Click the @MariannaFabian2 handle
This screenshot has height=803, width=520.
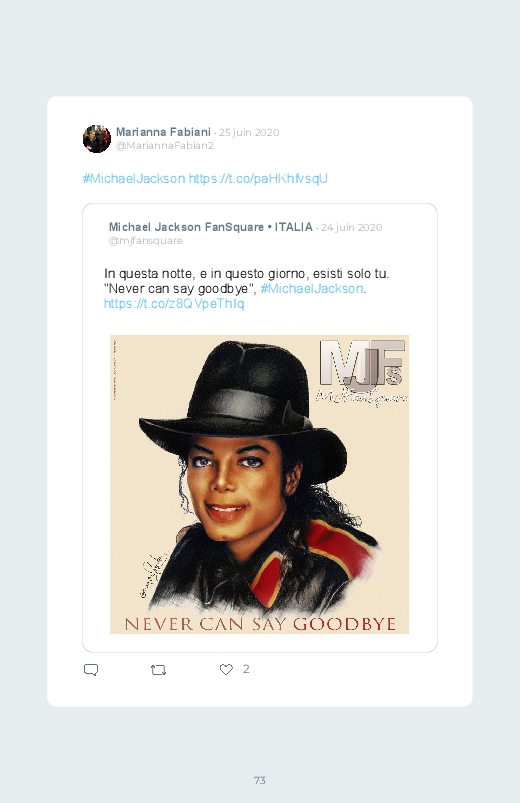(x=164, y=145)
